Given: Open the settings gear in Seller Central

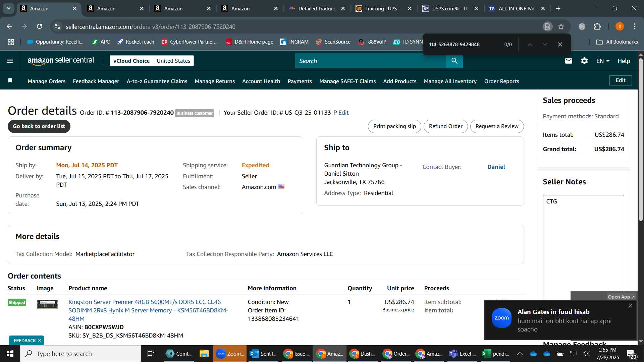Looking at the screenshot, I should coord(584,61).
